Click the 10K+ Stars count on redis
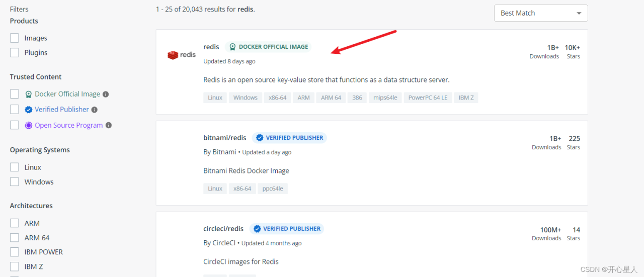The image size is (644, 277). pyautogui.click(x=573, y=48)
